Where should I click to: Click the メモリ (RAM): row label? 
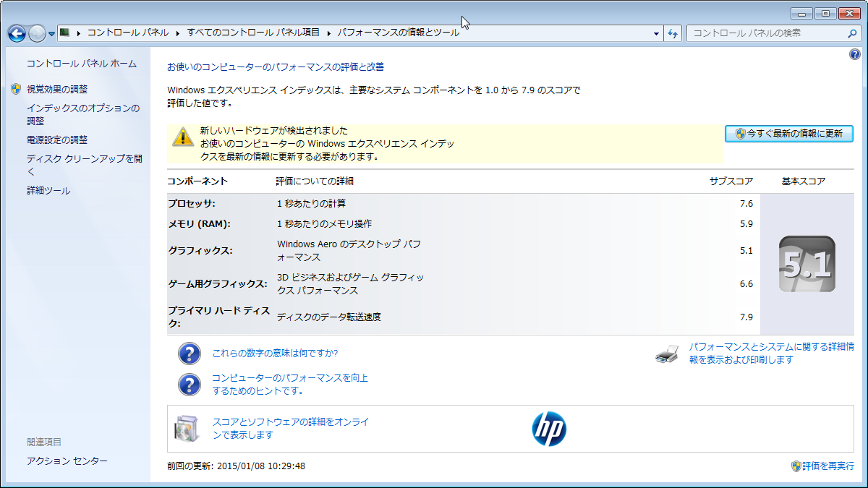[x=199, y=224]
